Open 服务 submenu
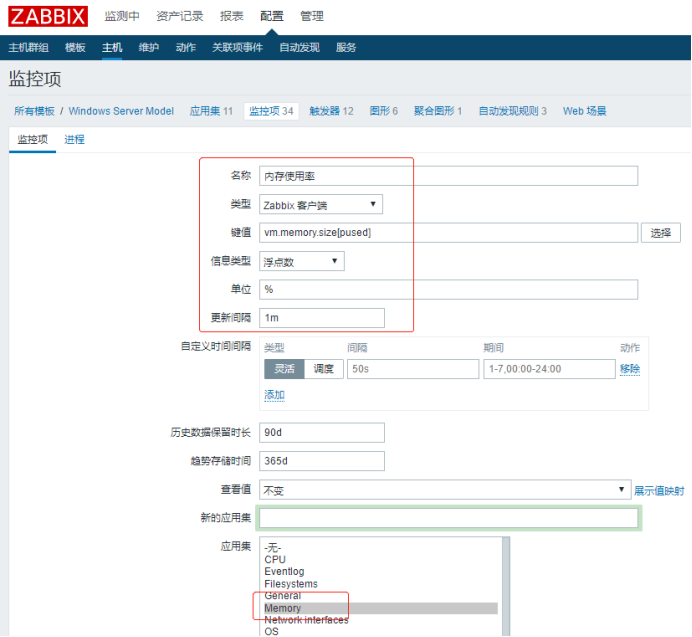Screen dimensions: 692x637 [346, 47]
